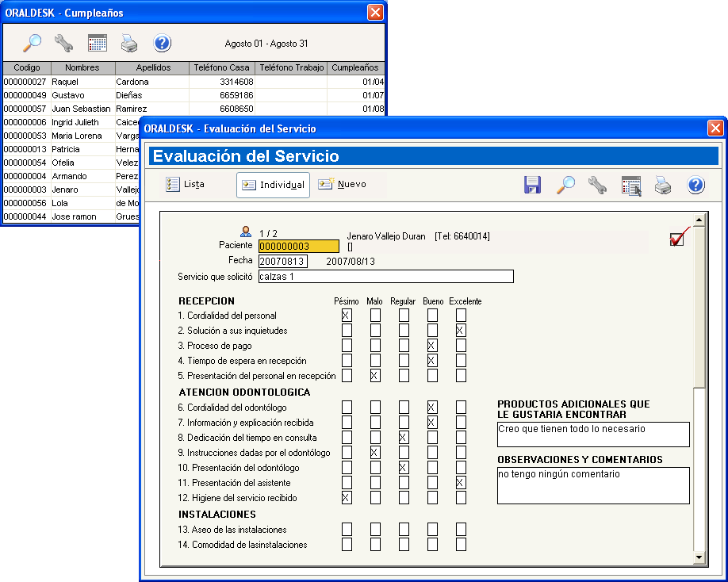This screenshot has height=582, width=728.
Task: Switch to Lista view
Action: [x=186, y=184]
